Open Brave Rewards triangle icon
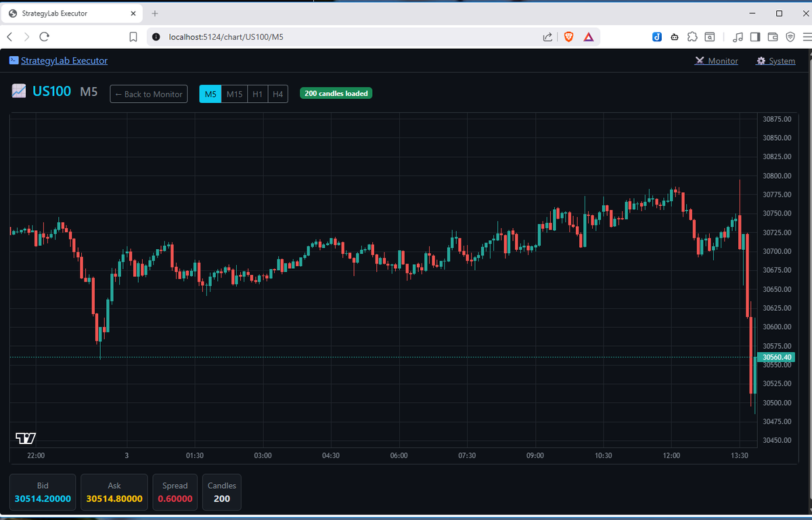The image size is (812, 520). click(x=588, y=37)
